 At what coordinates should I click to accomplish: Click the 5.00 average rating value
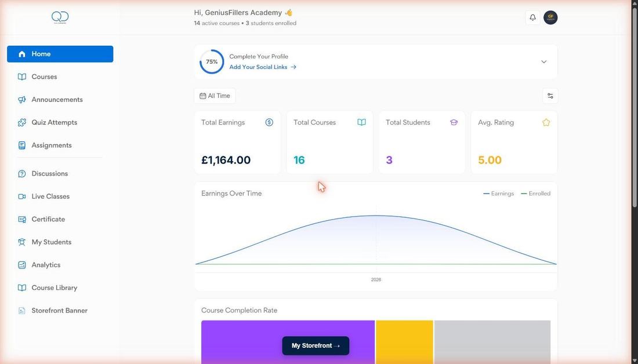pyautogui.click(x=490, y=160)
